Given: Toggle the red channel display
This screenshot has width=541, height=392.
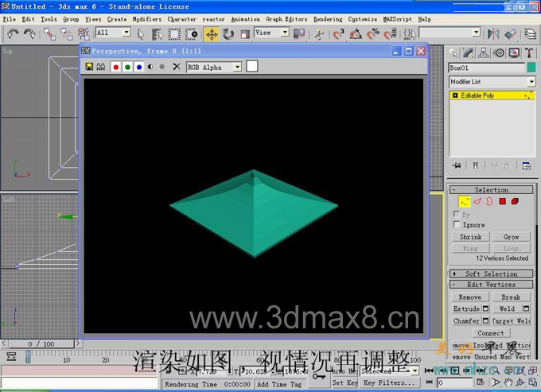Looking at the screenshot, I should click(x=116, y=67).
